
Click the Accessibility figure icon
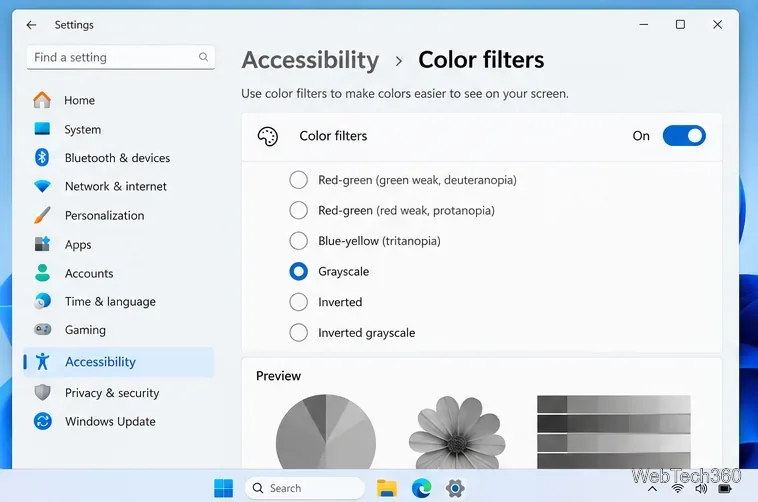[x=42, y=361]
